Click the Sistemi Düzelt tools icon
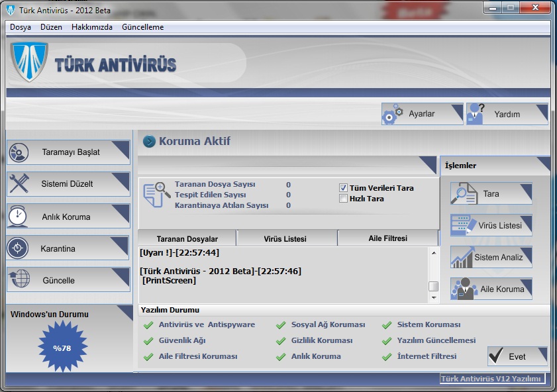This screenshot has height=392, width=557. click(19, 184)
